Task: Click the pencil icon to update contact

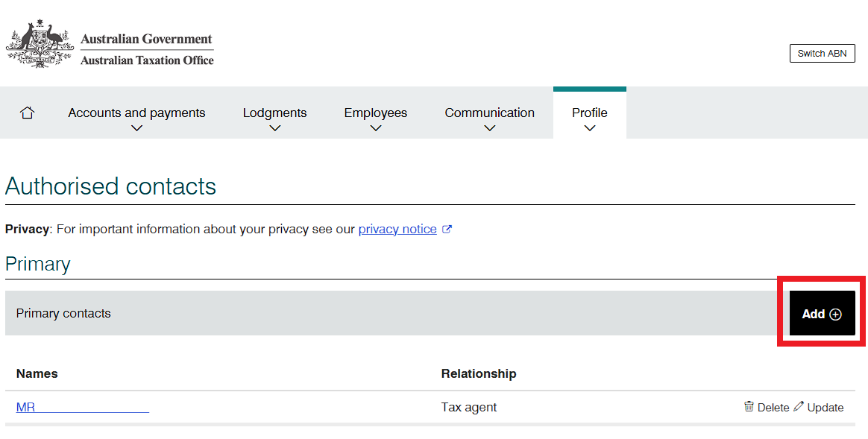Action: (799, 406)
